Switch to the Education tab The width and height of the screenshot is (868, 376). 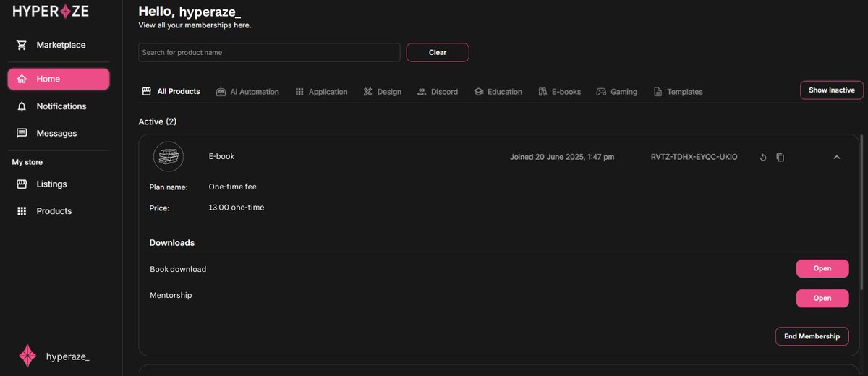tap(498, 92)
